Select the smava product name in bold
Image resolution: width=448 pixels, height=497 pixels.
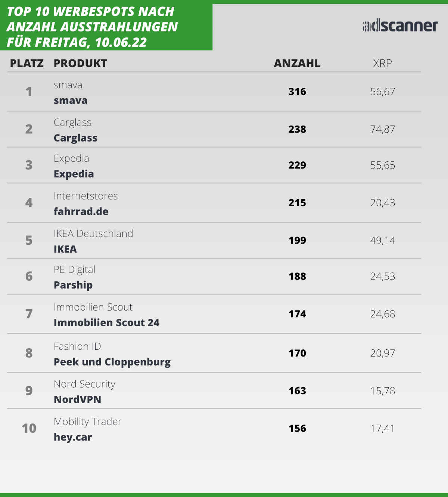tap(71, 101)
